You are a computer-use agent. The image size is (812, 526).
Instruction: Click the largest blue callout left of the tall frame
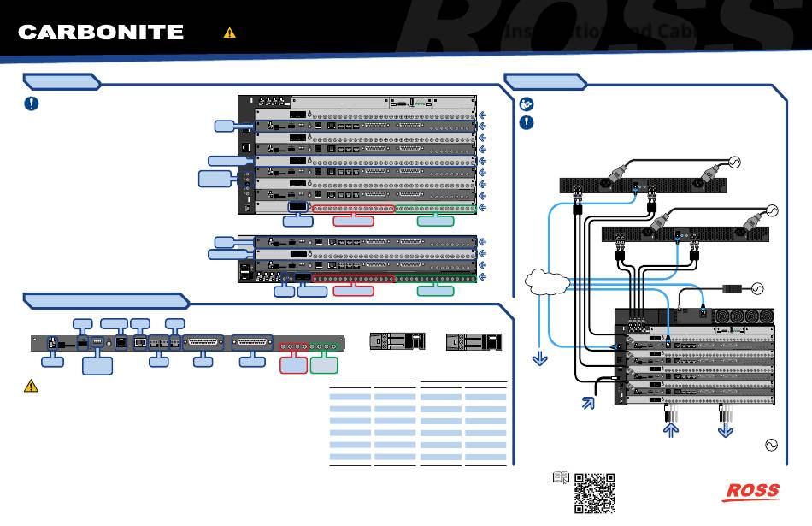click(x=215, y=178)
